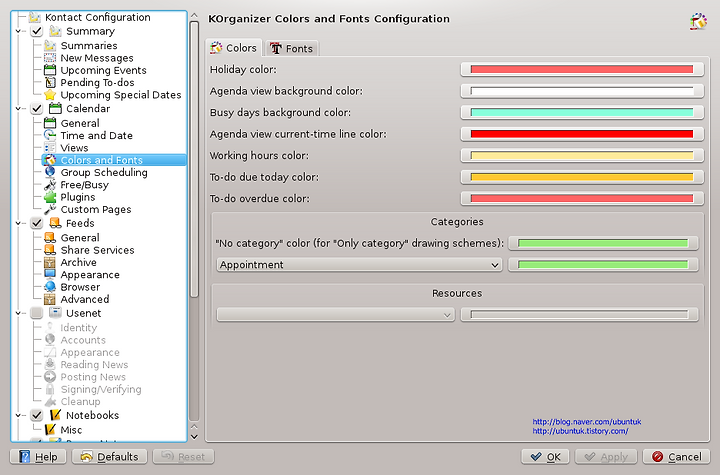This screenshot has width=720, height=475.
Task: Click the Help button
Action: point(38,457)
